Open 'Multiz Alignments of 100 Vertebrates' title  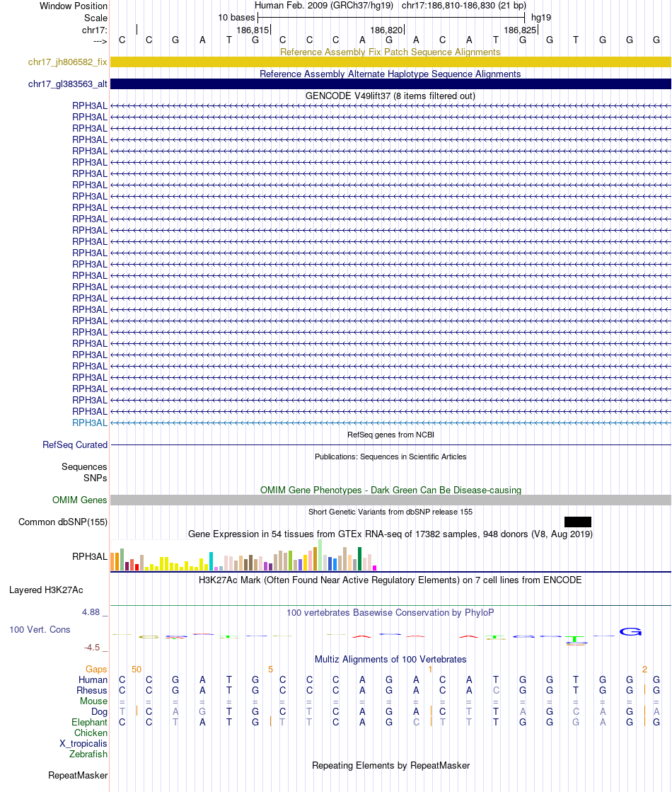[390, 659]
